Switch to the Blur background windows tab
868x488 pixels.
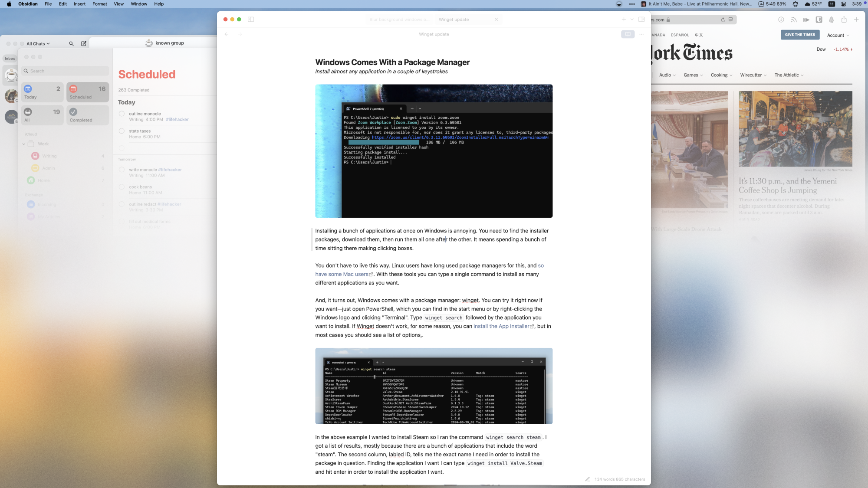[x=399, y=20]
